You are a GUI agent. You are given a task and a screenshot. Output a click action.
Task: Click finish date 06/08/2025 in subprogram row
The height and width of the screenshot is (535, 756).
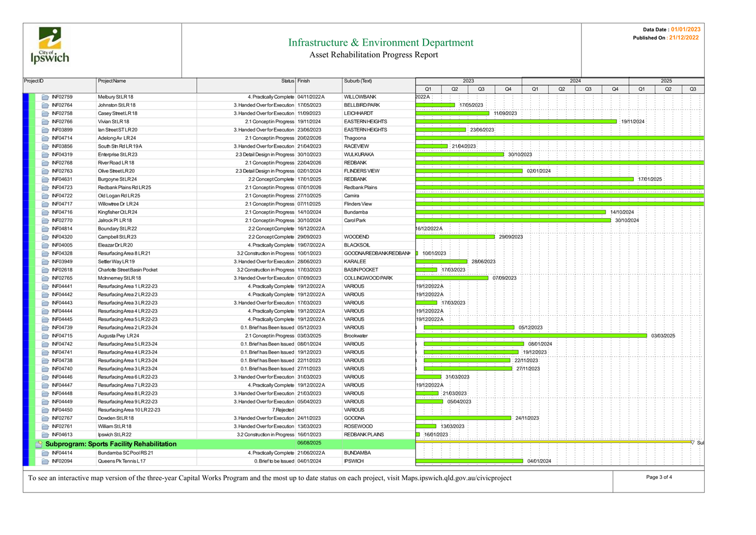(309, 443)
